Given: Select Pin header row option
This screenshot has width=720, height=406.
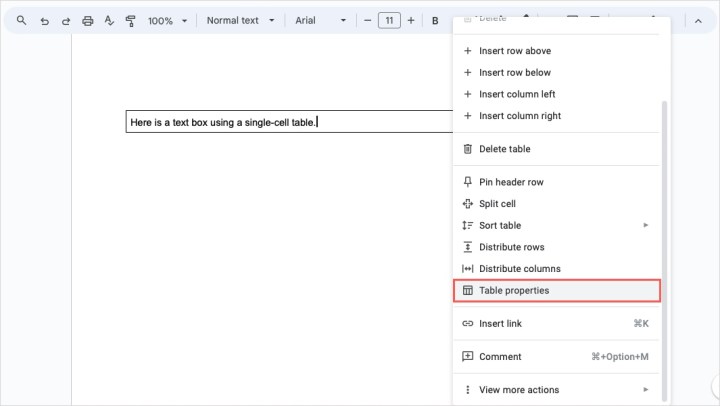Looking at the screenshot, I should pos(510,182).
